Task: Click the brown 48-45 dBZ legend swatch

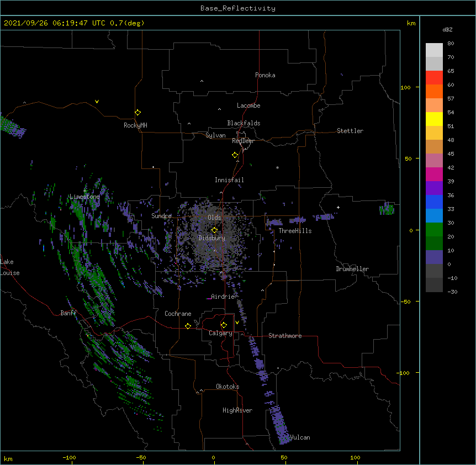Action: (x=434, y=146)
